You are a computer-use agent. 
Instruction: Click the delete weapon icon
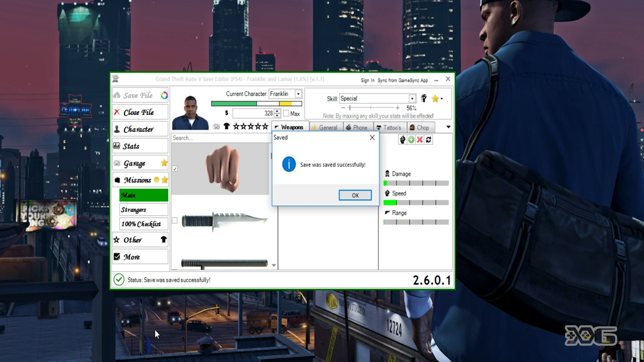(419, 139)
